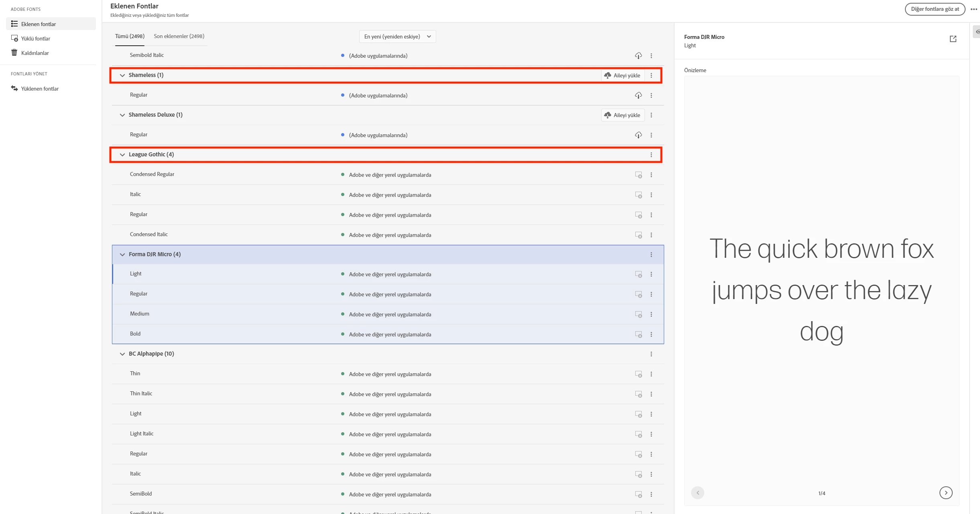Select the Forma DJR Micro Medium row

point(140,314)
